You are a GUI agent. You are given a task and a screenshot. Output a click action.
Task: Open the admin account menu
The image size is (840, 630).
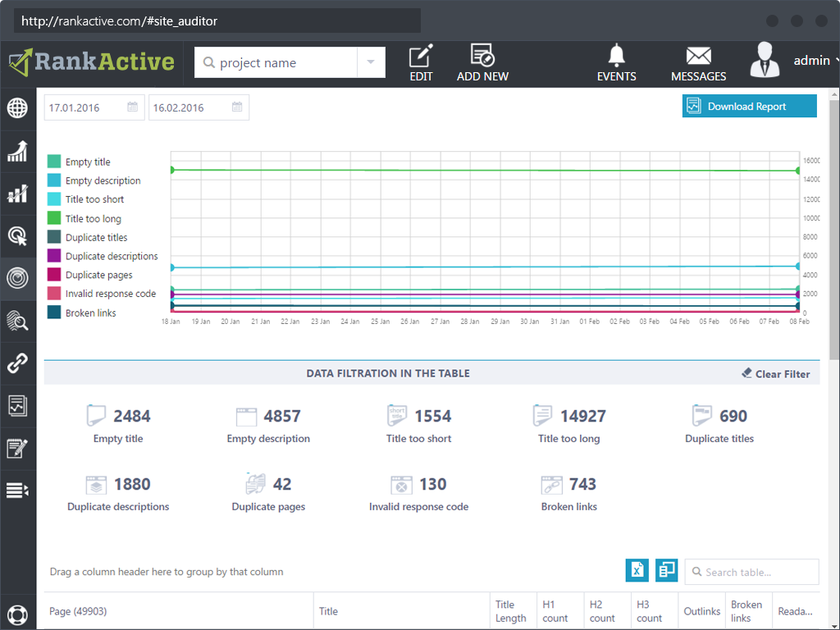coord(815,61)
